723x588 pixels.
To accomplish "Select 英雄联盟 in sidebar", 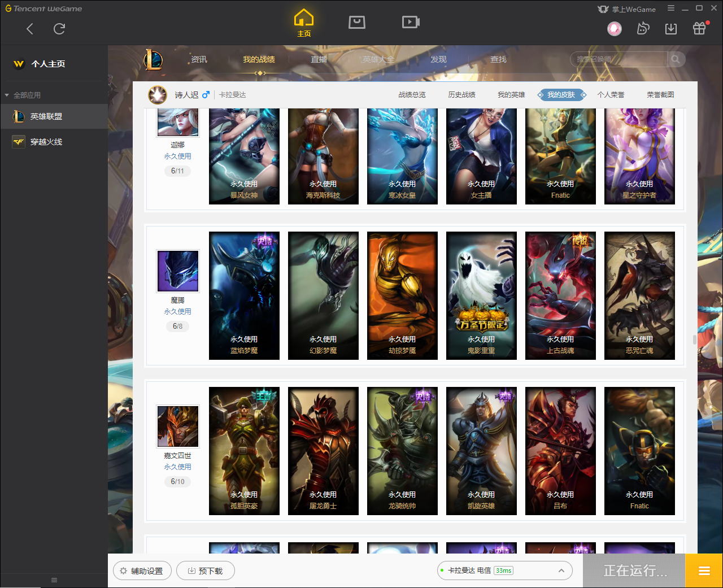I will pos(54,116).
